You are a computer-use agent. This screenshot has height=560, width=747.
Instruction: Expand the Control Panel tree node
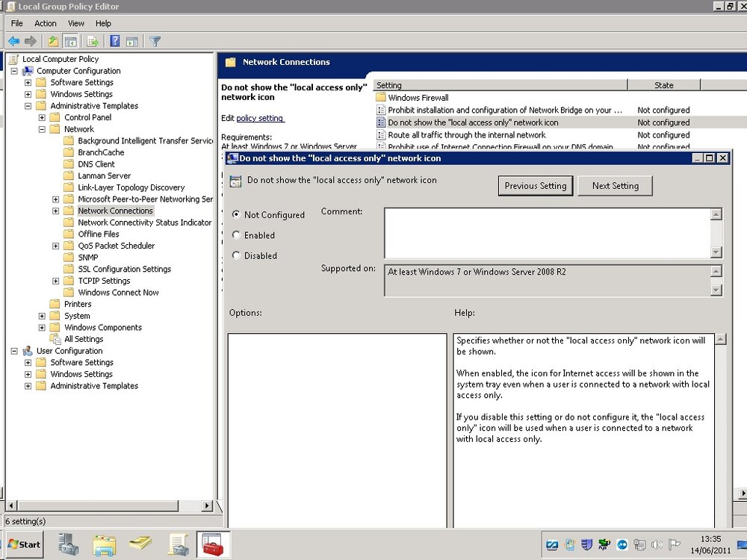42,117
